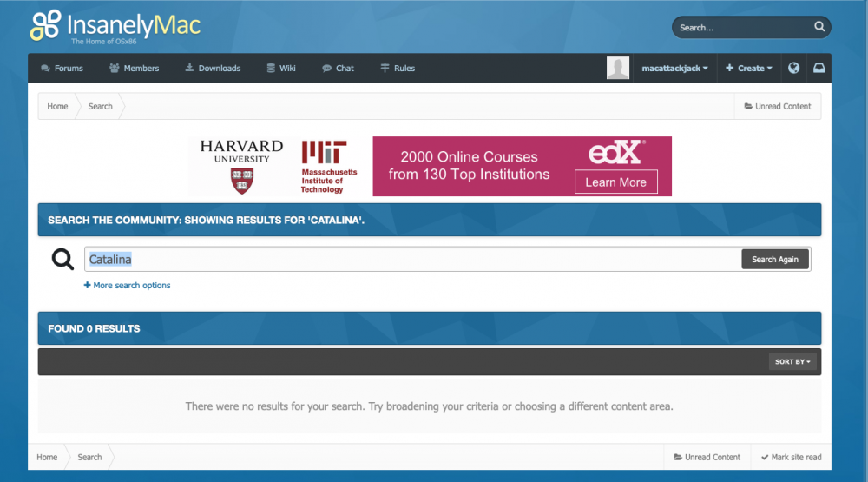Image resolution: width=868 pixels, height=482 pixels.
Task: Click the 'There were no results' message
Action: point(429,406)
